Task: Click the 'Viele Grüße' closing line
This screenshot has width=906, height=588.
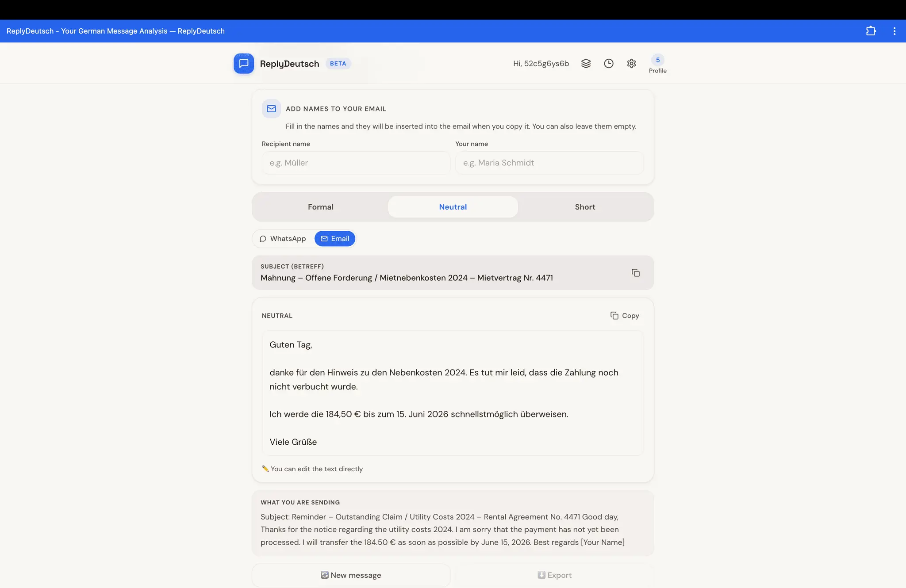Action: 293,442
